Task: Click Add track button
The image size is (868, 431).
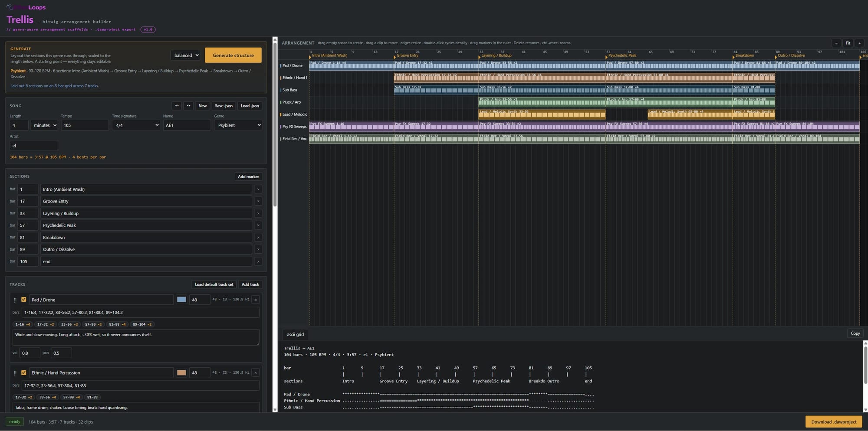Action: tap(250, 284)
